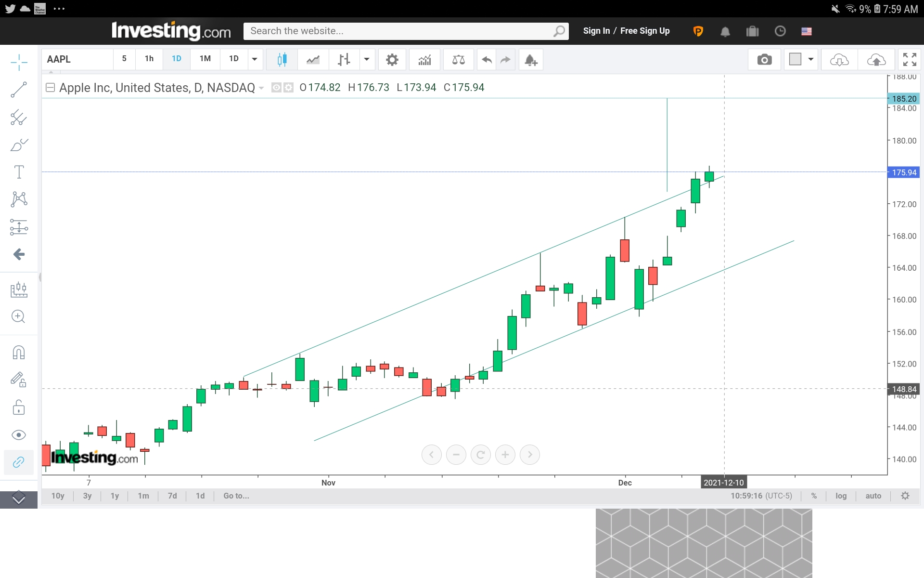Expand the bar style dropdown arrow

(x=367, y=59)
